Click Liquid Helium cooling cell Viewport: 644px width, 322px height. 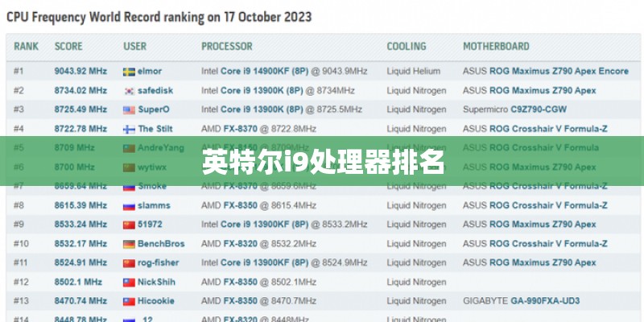point(413,71)
